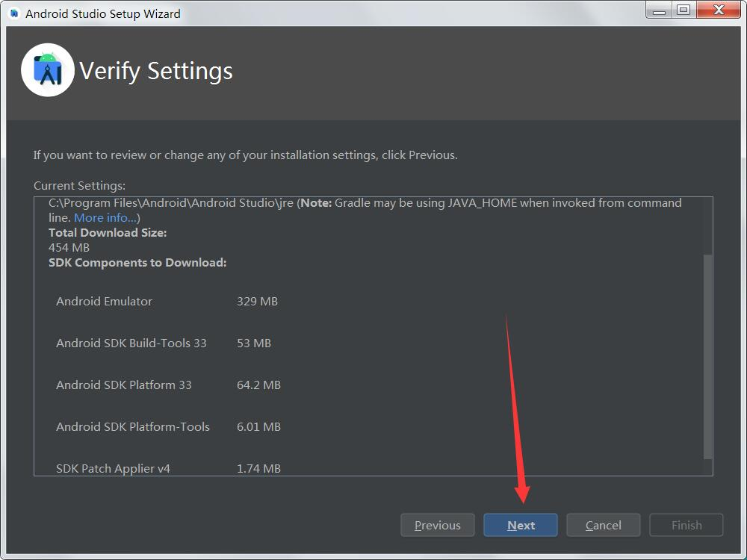
Task: Click the Total Download Size heading
Action: pos(108,232)
